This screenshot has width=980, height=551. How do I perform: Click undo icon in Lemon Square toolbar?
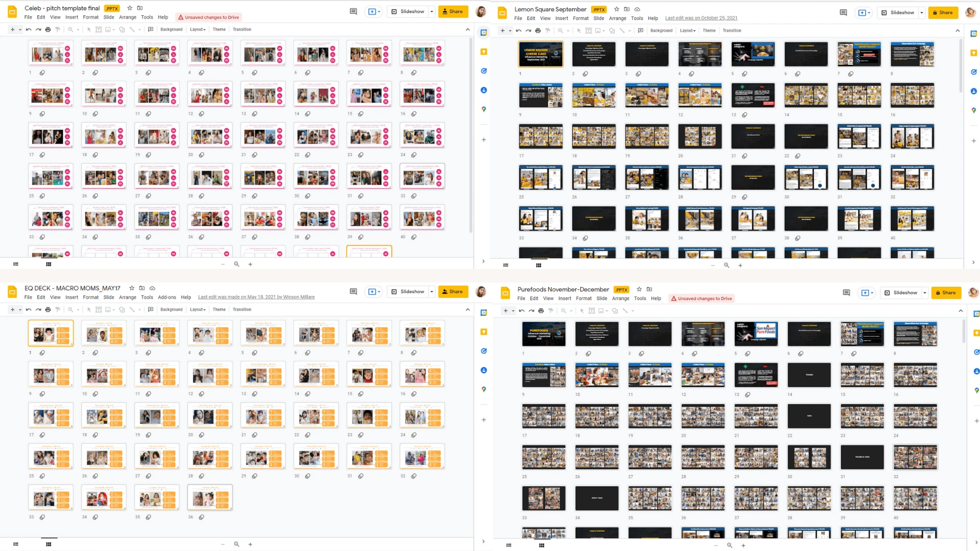(x=519, y=31)
